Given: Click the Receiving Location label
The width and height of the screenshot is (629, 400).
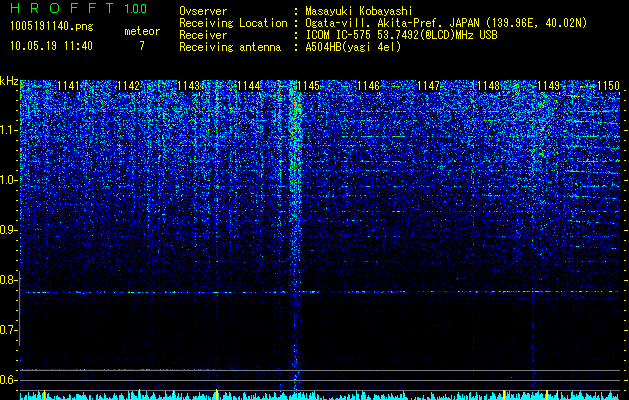Looking at the screenshot, I should click(x=233, y=23).
